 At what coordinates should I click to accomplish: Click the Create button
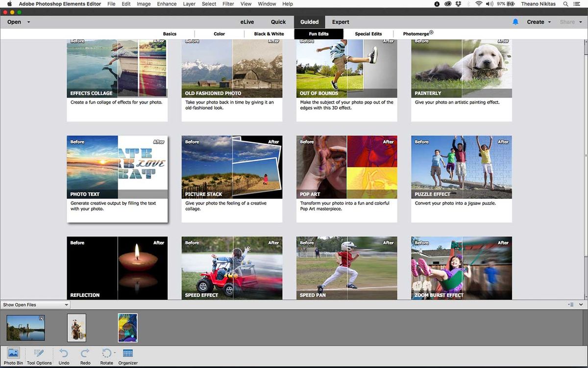click(536, 22)
